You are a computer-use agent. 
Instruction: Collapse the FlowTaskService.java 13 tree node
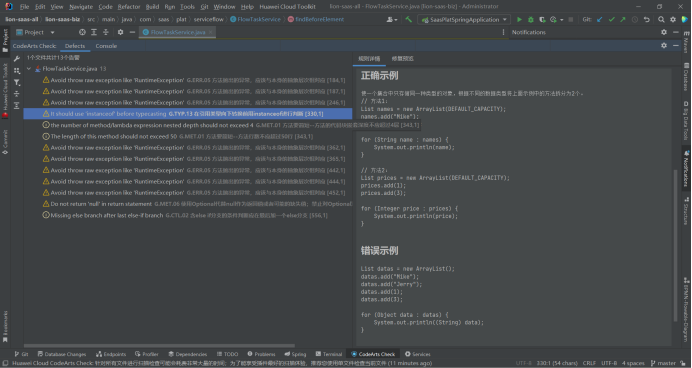(x=29, y=69)
